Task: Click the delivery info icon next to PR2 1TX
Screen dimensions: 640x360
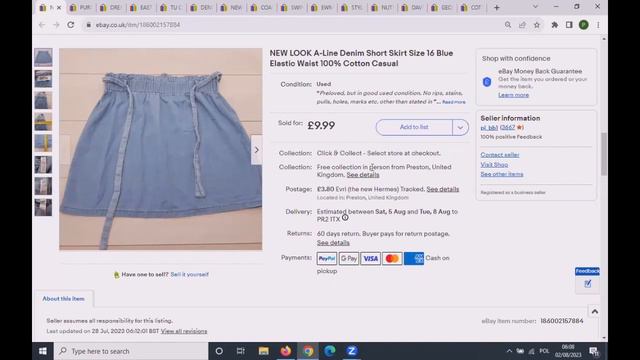Action: point(345,218)
